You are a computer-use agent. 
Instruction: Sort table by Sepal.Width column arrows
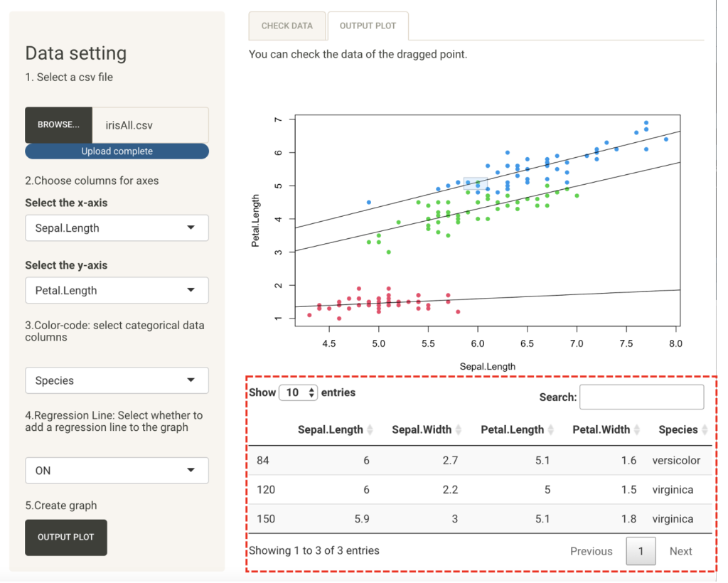click(459, 430)
